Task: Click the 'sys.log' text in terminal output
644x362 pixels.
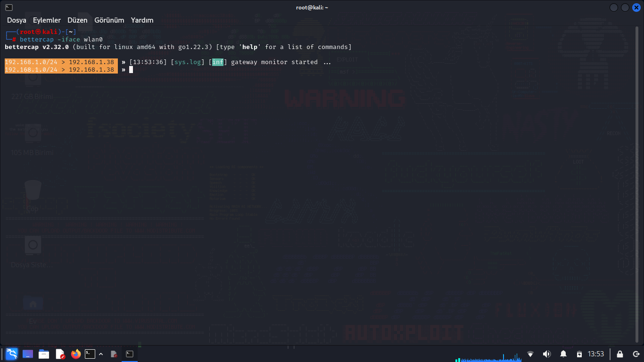Action: point(188,62)
